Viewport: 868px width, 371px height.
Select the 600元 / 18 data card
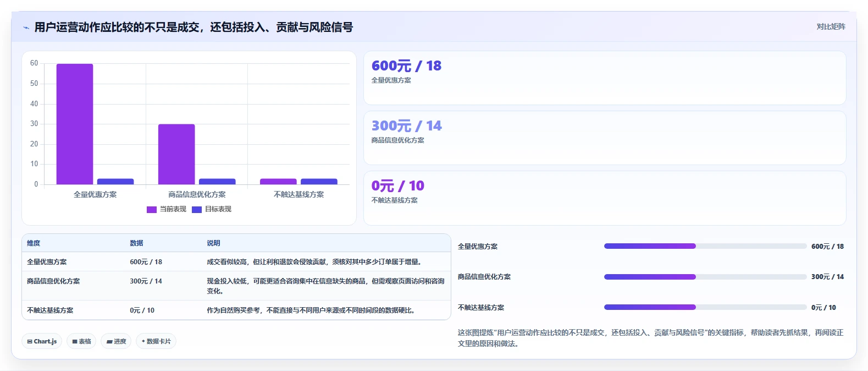(605, 78)
